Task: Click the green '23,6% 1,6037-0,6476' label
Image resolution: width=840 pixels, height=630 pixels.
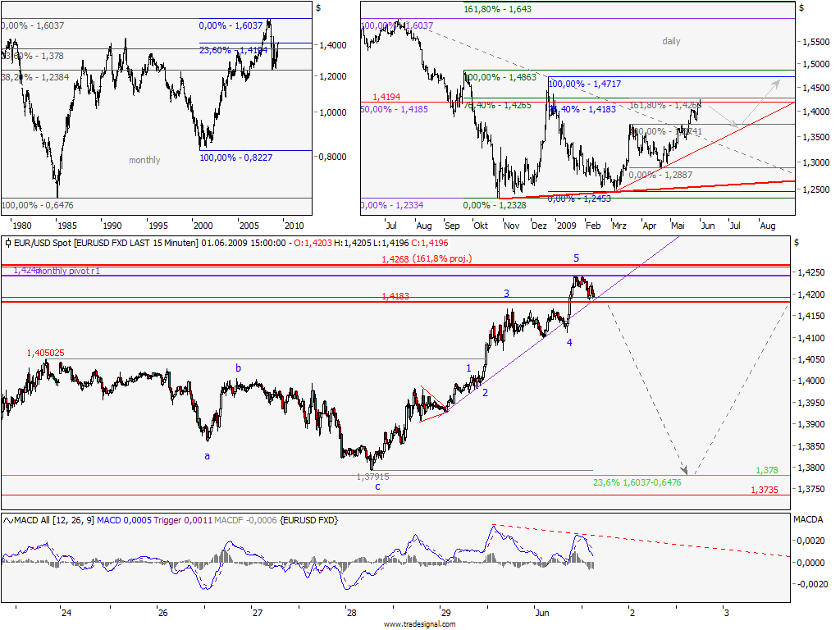Action: 637,482
